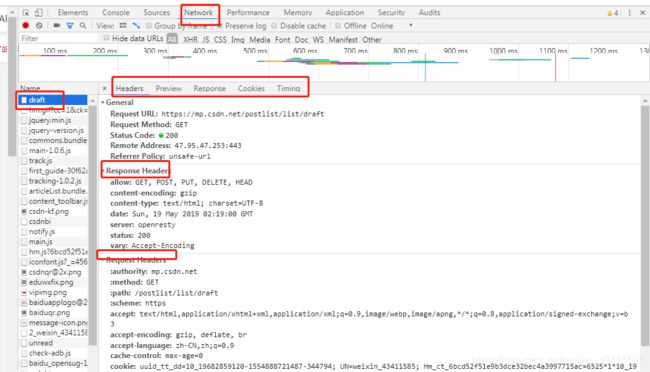Select the draft request row

[x=53, y=100]
